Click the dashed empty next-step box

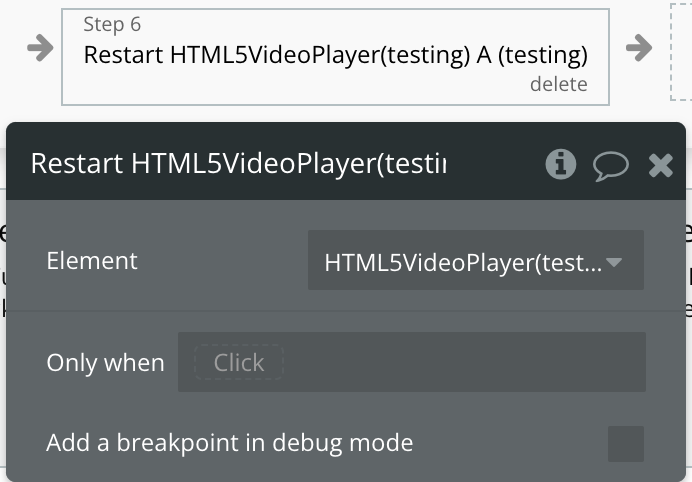(681, 52)
